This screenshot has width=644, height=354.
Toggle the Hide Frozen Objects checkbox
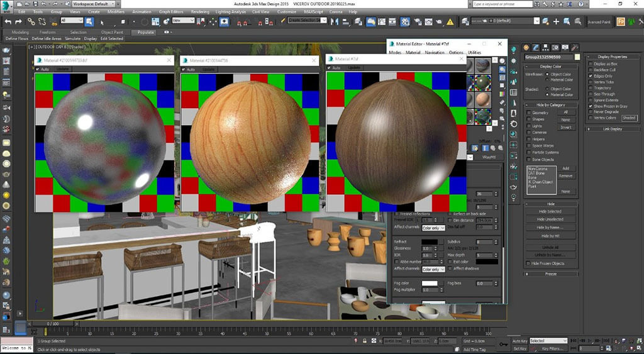[528, 263]
